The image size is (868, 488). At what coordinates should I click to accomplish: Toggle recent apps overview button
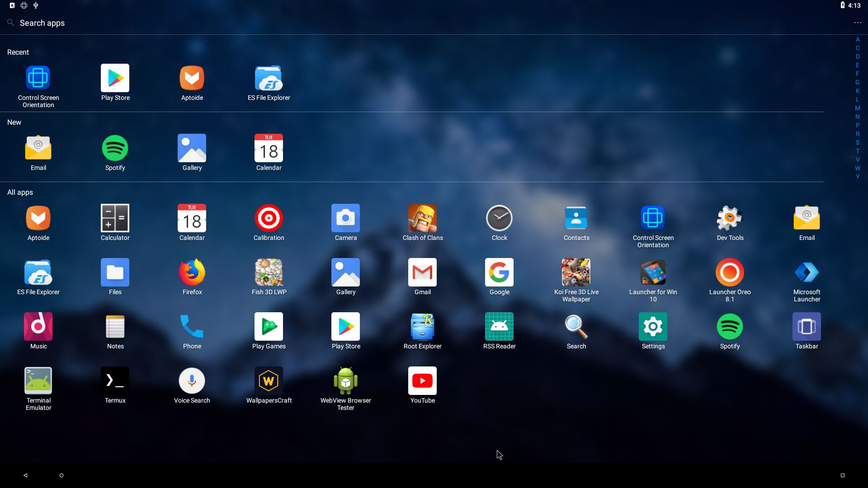coord(843,475)
